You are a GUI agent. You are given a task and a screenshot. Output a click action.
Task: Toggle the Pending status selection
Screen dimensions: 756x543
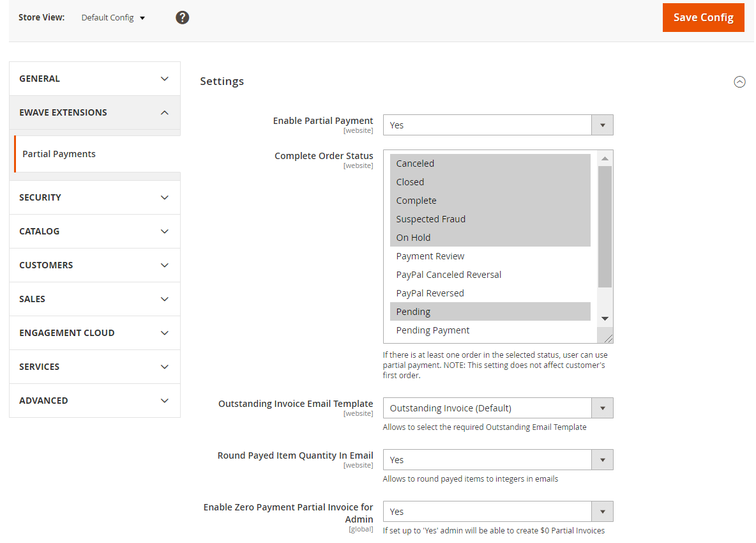click(413, 312)
